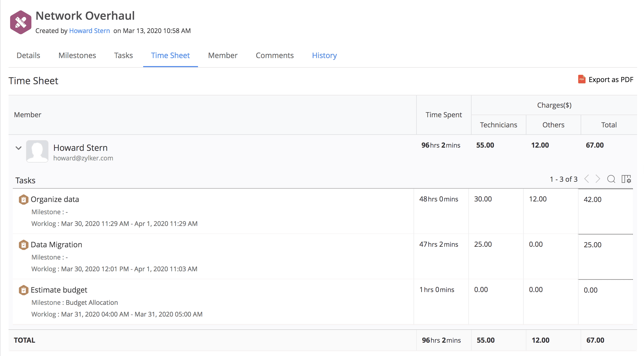Open the Comments tab
This screenshot has width=644, height=356.
pos(275,55)
